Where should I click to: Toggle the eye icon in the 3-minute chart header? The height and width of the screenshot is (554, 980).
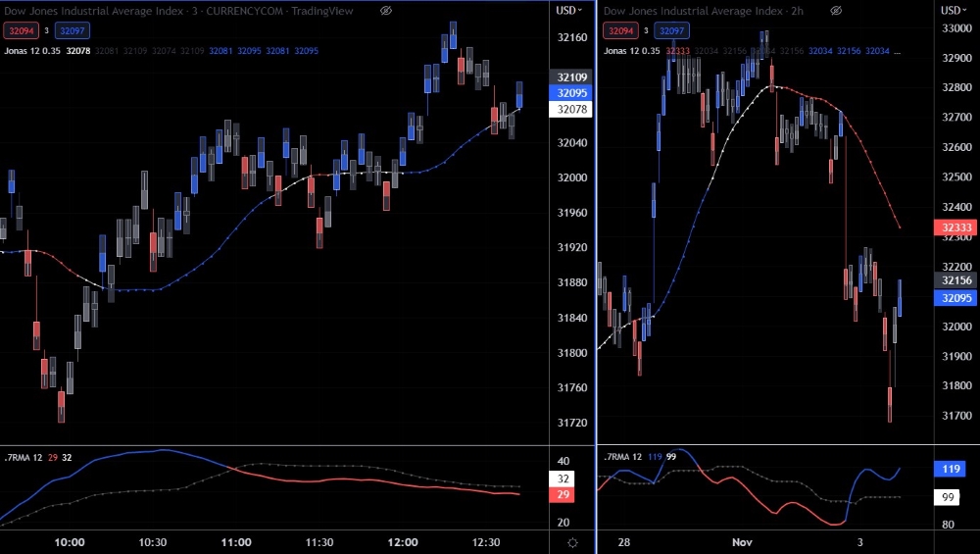point(386,11)
